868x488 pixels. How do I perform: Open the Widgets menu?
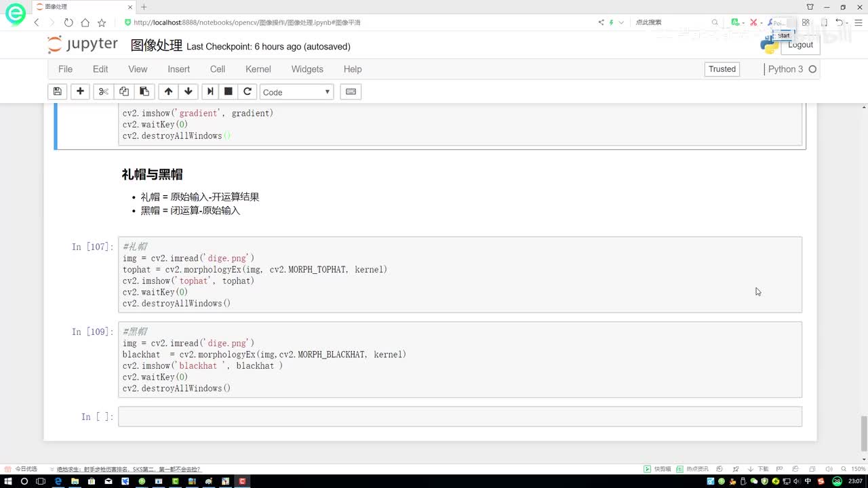click(307, 69)
